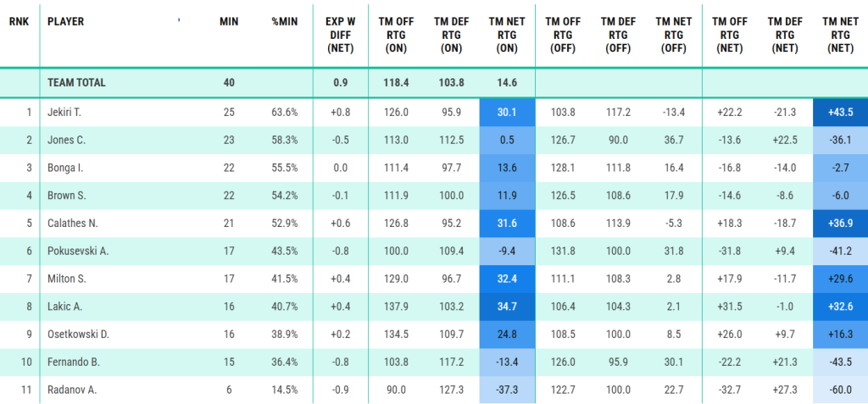Click Milton S.'s 32.4 on-court net cell

tap(507, 279)
